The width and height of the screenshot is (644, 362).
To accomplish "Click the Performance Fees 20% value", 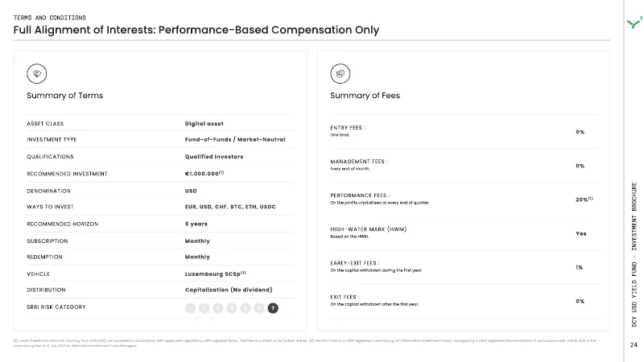I will point(584,200).
